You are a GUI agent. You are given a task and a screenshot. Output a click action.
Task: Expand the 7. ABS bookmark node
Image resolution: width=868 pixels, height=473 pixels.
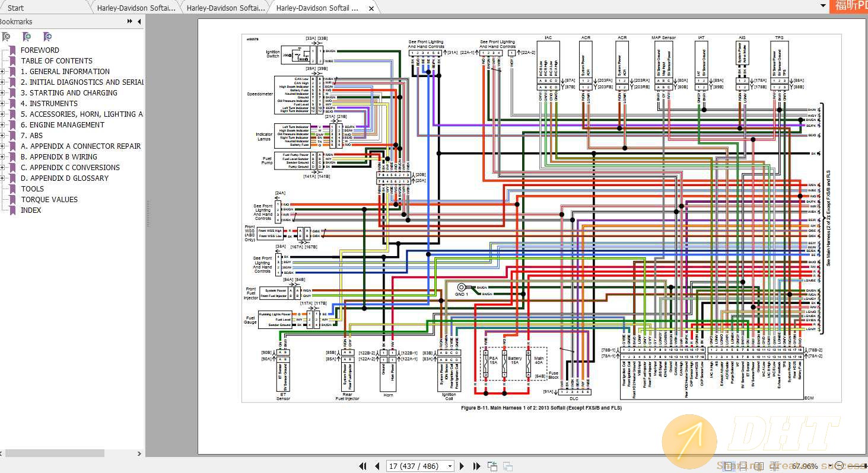click(x=2, y=135)
